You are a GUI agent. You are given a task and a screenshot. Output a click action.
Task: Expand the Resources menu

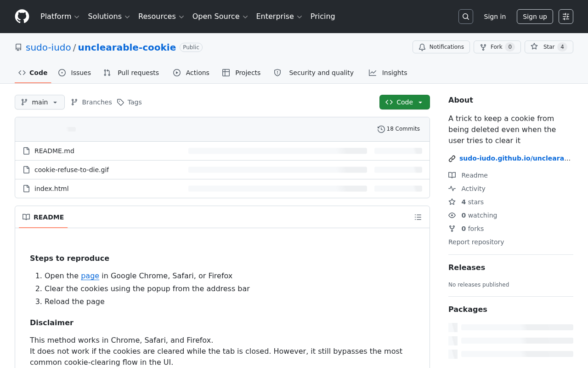(x=161, y=17)
